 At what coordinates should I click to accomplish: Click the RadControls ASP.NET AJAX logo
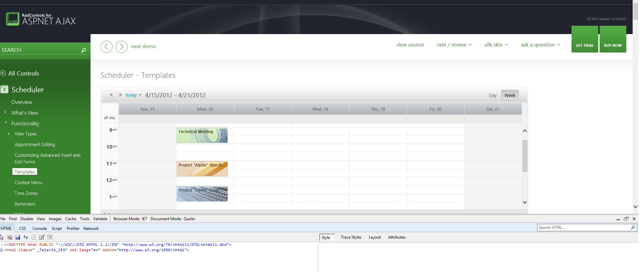pyautogui.click(x=41, y=19)
